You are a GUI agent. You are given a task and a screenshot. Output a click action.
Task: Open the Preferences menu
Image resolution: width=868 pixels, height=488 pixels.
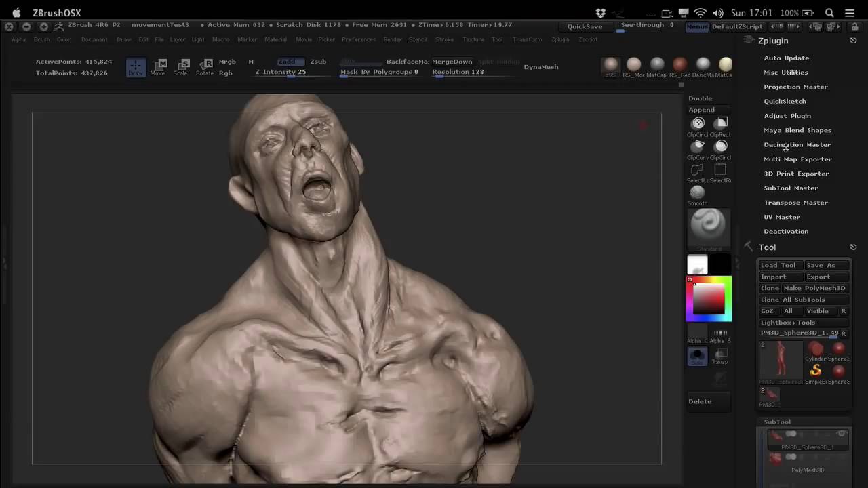359,40
